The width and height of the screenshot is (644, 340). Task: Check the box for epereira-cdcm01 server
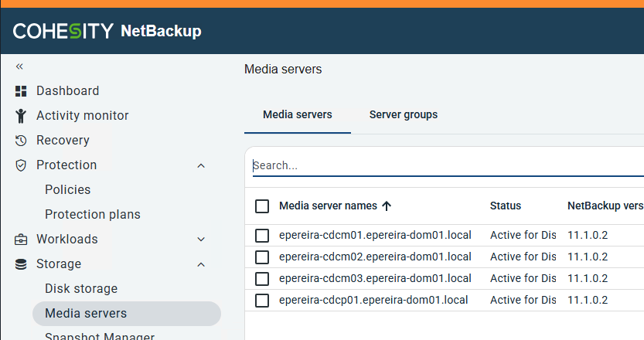[262, 235]
